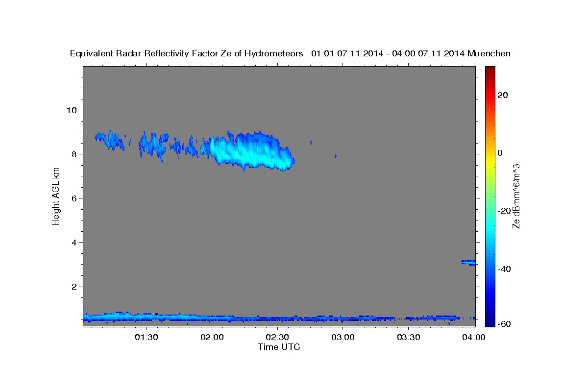588x392 pixels.
Task: Click the colorbar label 'Ze dBmm^6/m^3'
Action: [516, 196]
